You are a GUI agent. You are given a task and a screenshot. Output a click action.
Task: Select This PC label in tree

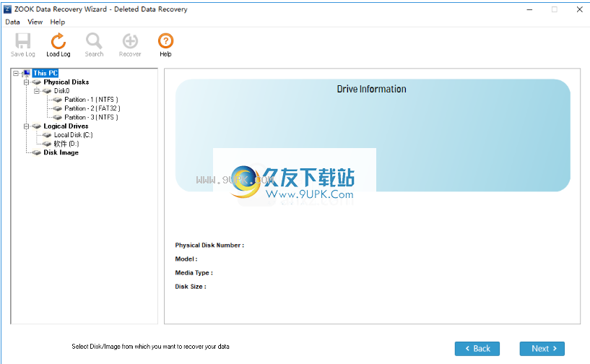(45, 73)
